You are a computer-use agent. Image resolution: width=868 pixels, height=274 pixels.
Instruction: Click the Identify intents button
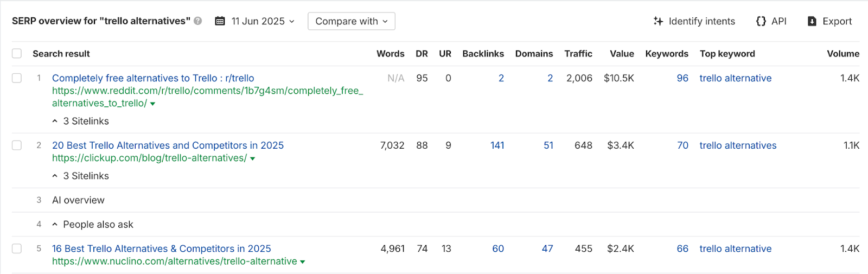(x=694, y=21)
